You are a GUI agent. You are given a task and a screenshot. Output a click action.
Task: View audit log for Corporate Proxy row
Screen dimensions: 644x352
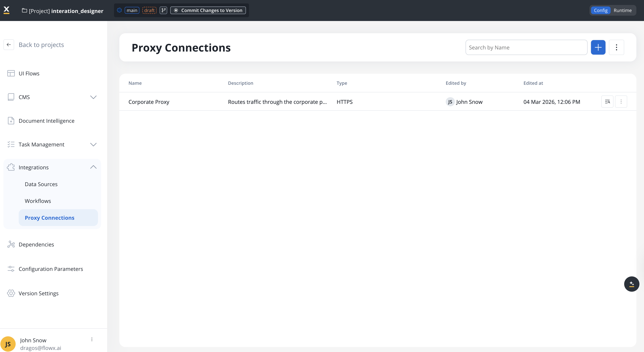pos(608,102)
